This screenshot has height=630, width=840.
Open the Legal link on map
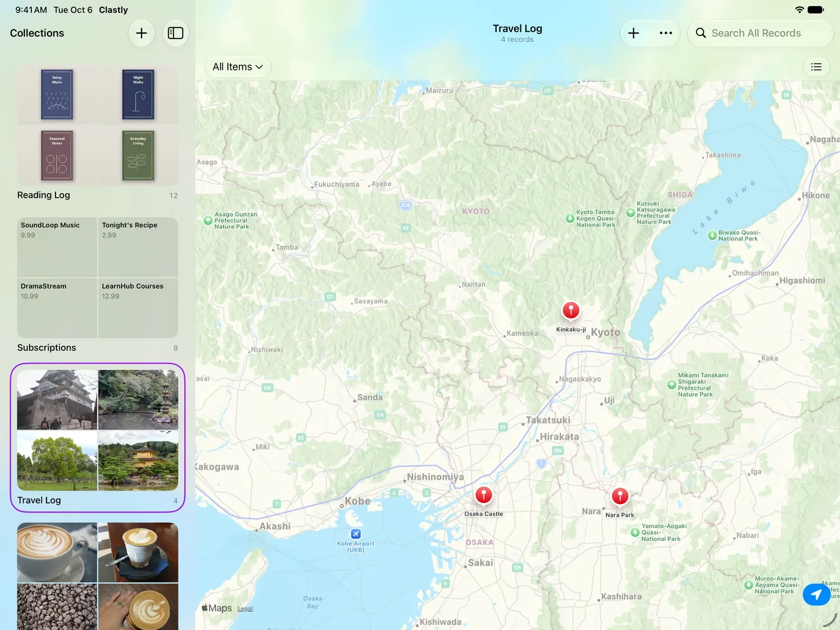tap(245, 609)
